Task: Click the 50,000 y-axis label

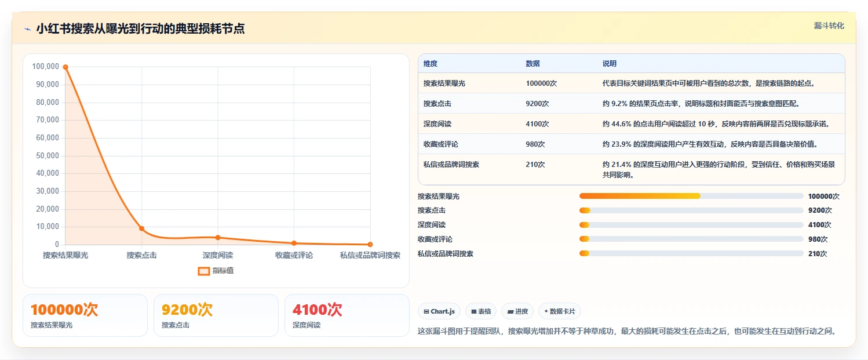Action: tap(48, 155)
